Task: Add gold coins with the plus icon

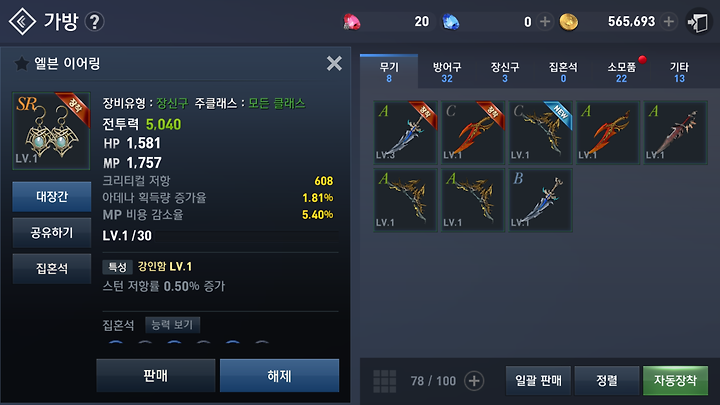Action: click(669, 22)
